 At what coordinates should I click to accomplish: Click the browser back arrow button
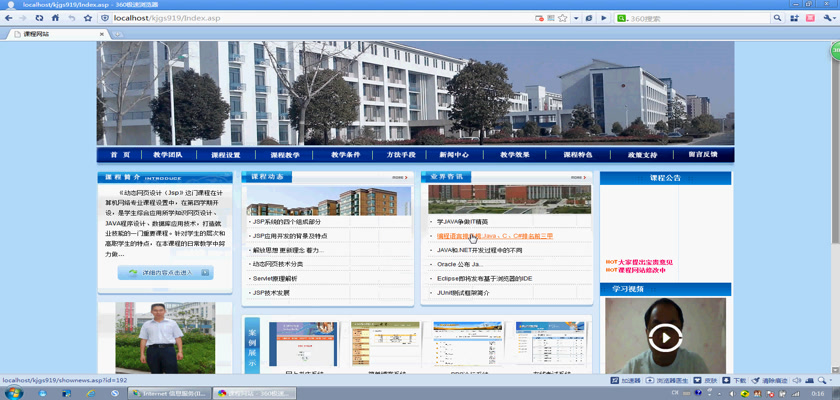click(x=9, y=18)
